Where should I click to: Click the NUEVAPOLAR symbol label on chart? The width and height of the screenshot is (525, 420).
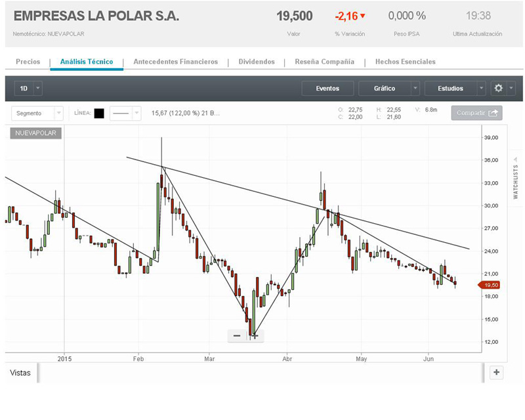tap(36, 133)
